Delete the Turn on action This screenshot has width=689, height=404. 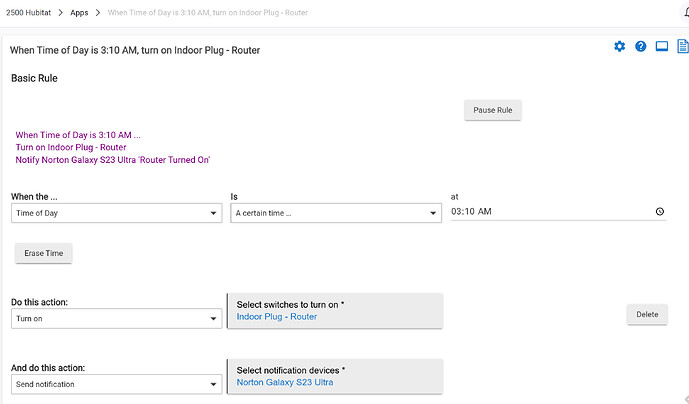[647, 314]
